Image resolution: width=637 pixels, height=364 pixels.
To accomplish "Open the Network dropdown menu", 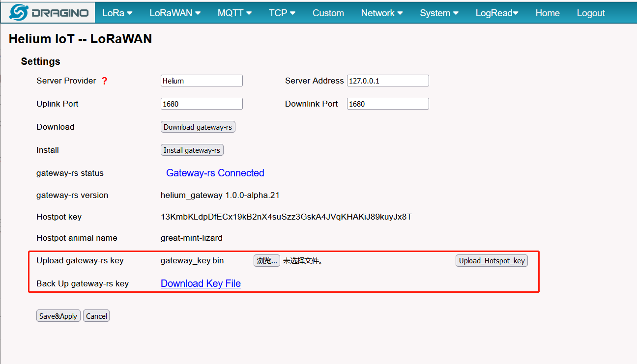I will pyautogui.click(x=382, y=13).
